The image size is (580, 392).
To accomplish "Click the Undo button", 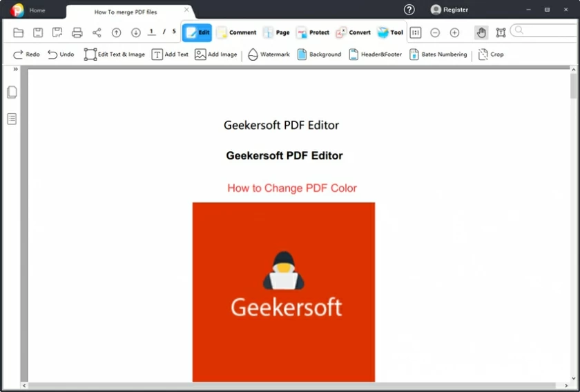I will pos(61,55).
